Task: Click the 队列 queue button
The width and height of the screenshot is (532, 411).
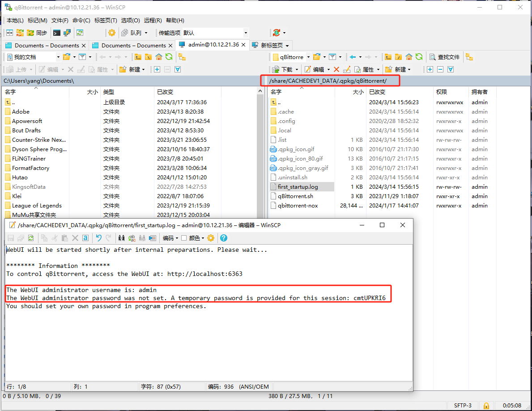Action: 132,33
